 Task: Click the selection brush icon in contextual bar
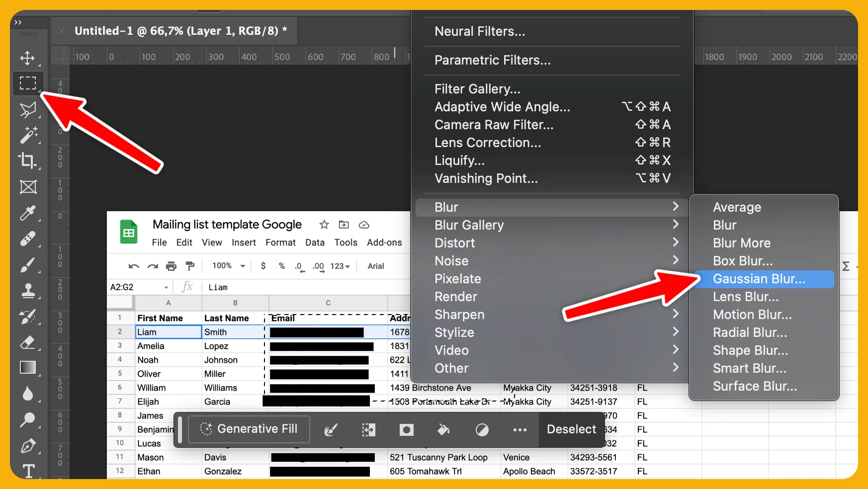[331, 430]
